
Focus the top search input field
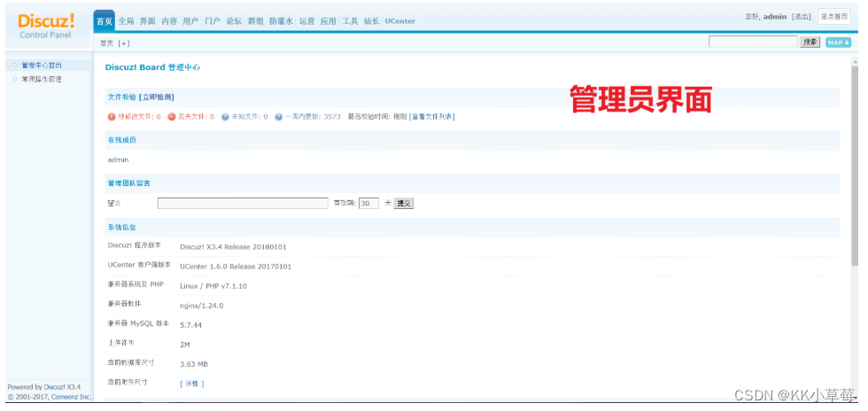coord(753,42)
